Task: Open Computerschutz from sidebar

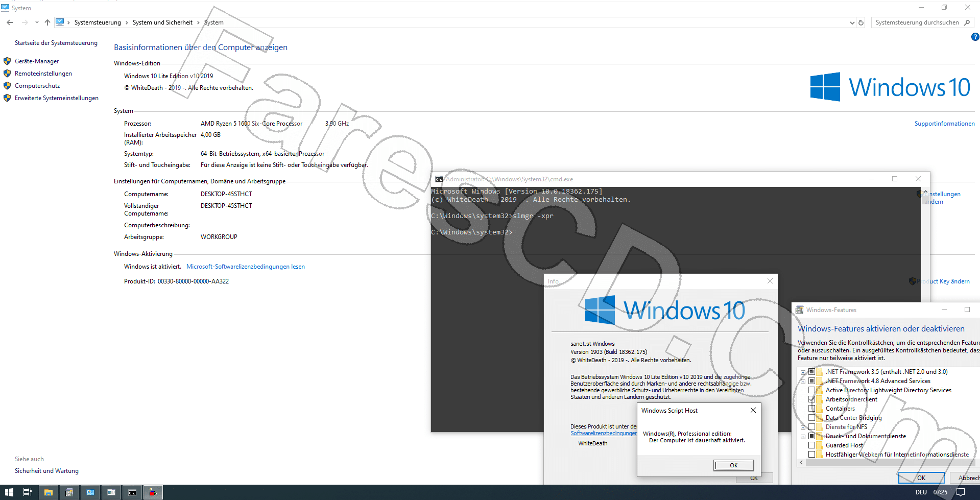Action: tap(37, 86)
